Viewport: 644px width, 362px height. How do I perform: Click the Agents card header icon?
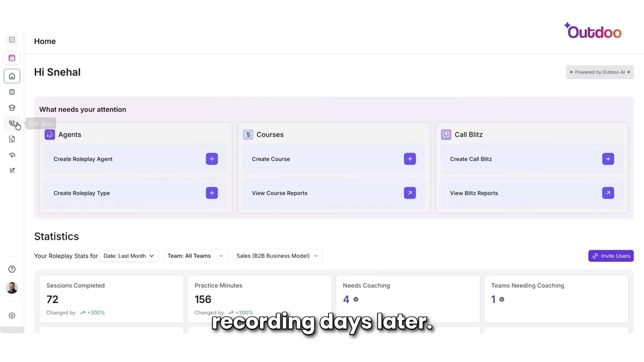coord(49,135)
